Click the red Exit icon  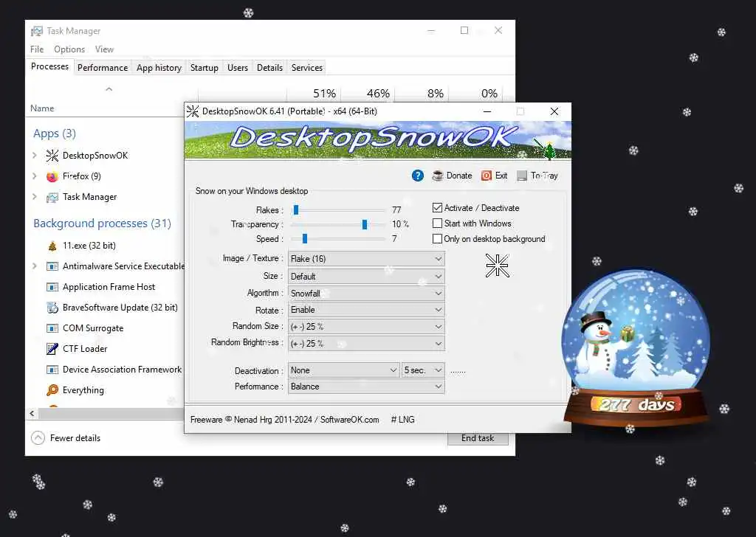(487, 176)
